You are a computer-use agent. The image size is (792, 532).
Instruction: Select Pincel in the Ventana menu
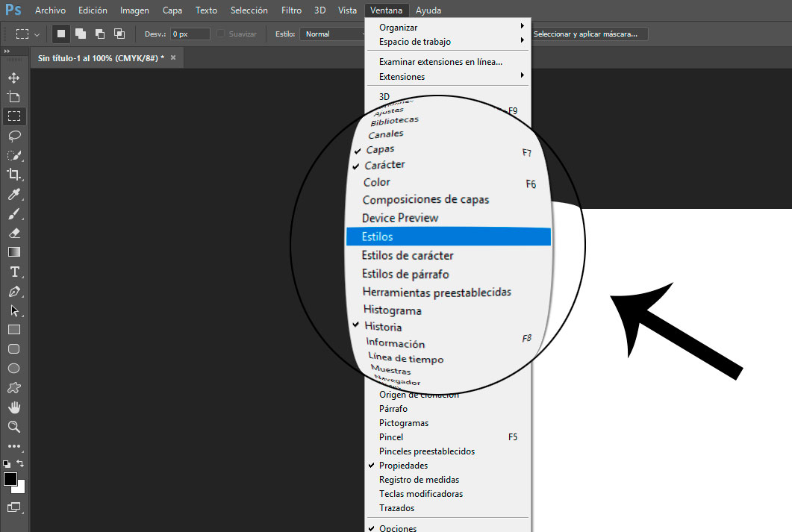pos(448,437)
